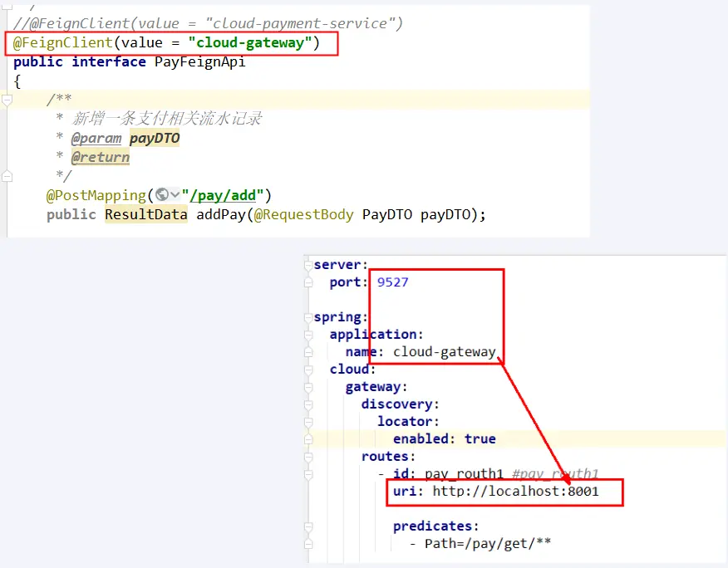Screen dimensions: 728x568
Task: Place cursor on Path=/pay/get/** predicate
Action: coord(480,544)
